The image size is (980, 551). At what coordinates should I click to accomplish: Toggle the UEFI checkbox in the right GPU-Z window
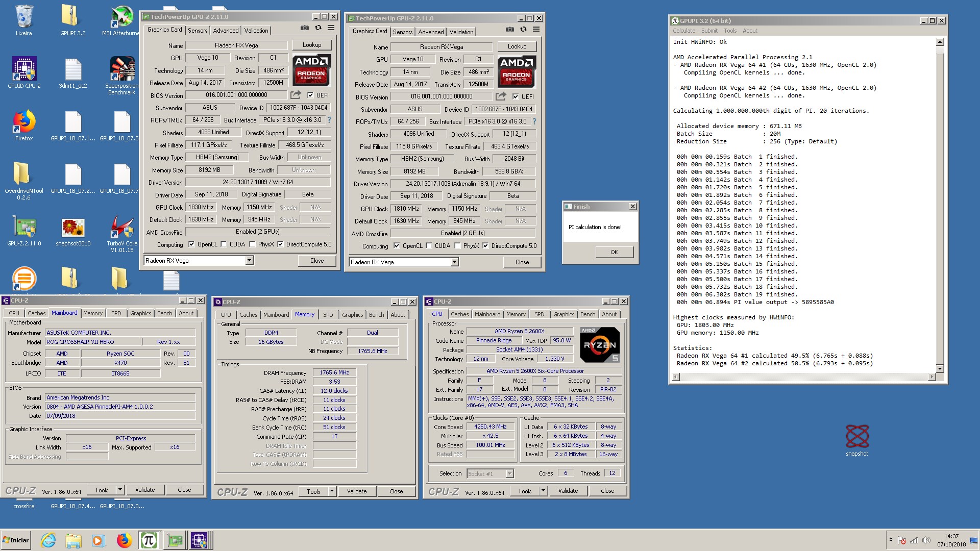516,97
